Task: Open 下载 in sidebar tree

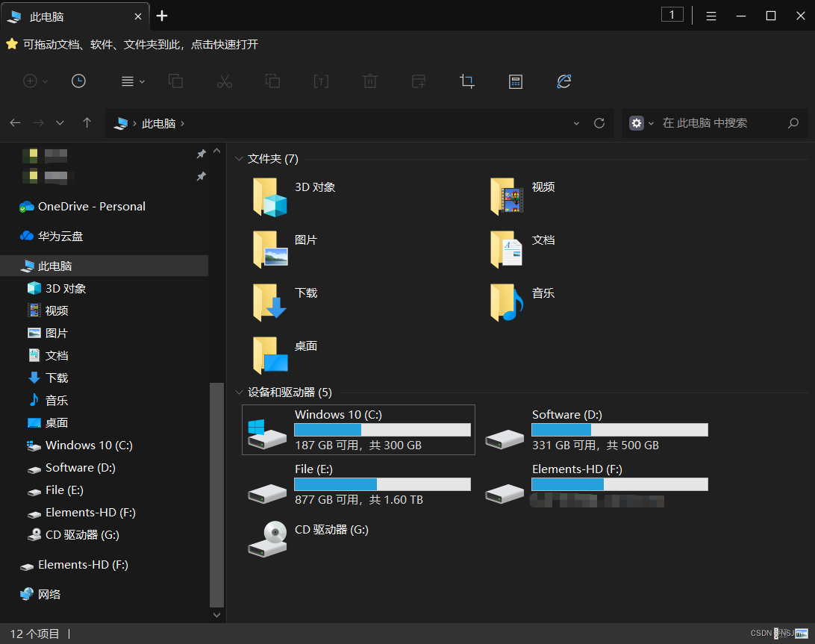Action: [48, 378]
